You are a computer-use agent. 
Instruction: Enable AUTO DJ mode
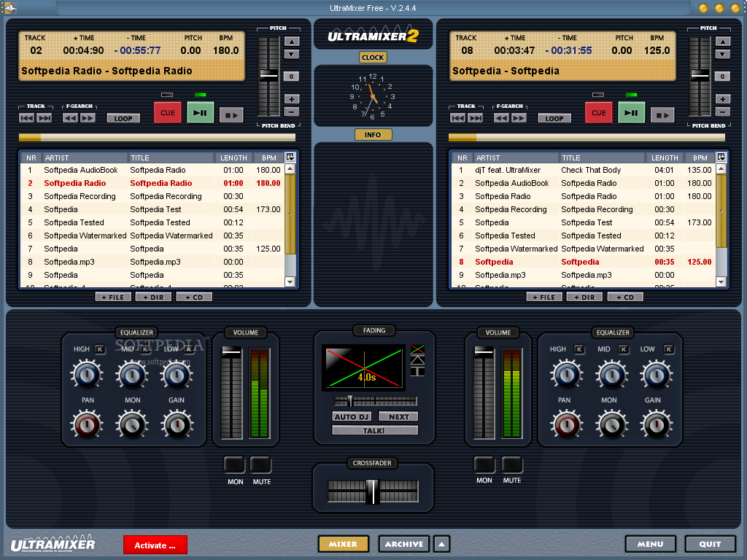click(352, 416)
